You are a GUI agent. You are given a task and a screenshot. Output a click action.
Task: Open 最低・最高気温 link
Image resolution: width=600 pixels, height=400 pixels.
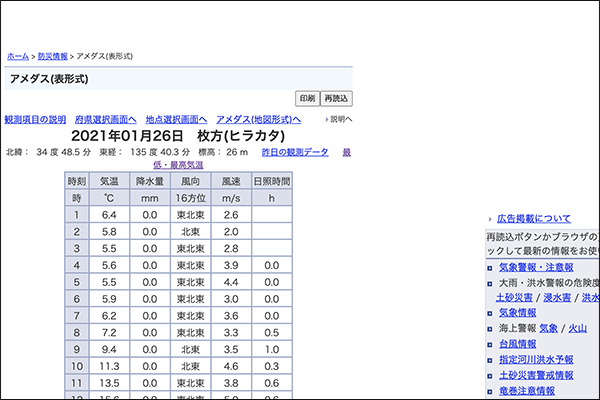pyautogui.click(x=178, y=164)
